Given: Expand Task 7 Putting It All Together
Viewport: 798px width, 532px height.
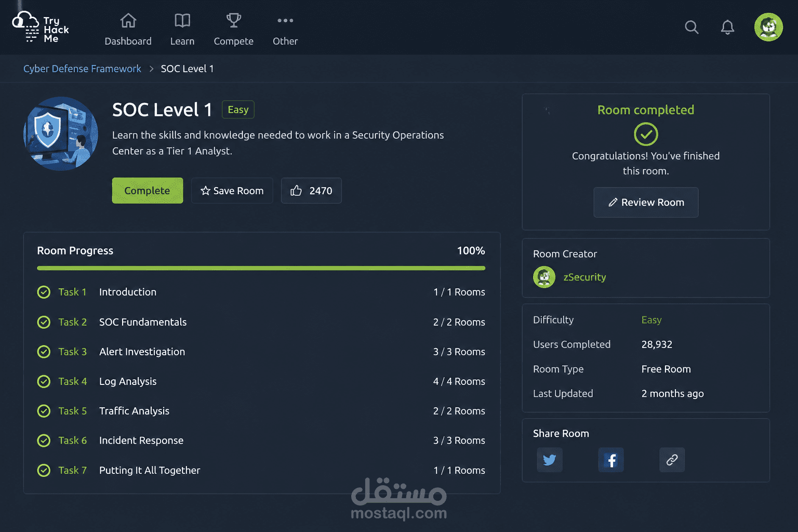Looking at the screenshot, I should point(261,470).
